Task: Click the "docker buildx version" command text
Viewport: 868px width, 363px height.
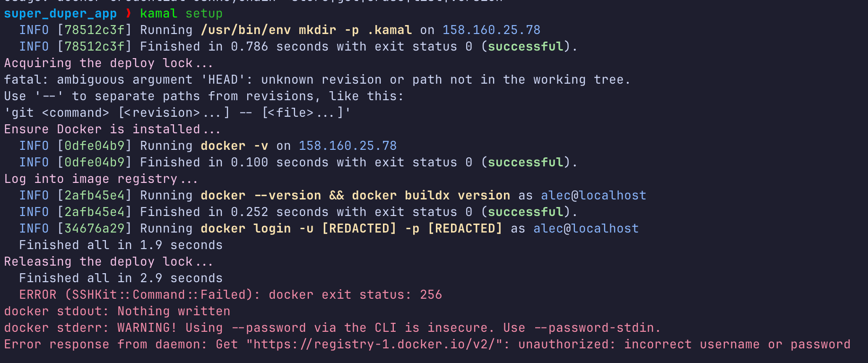Action: click(431, 196)
